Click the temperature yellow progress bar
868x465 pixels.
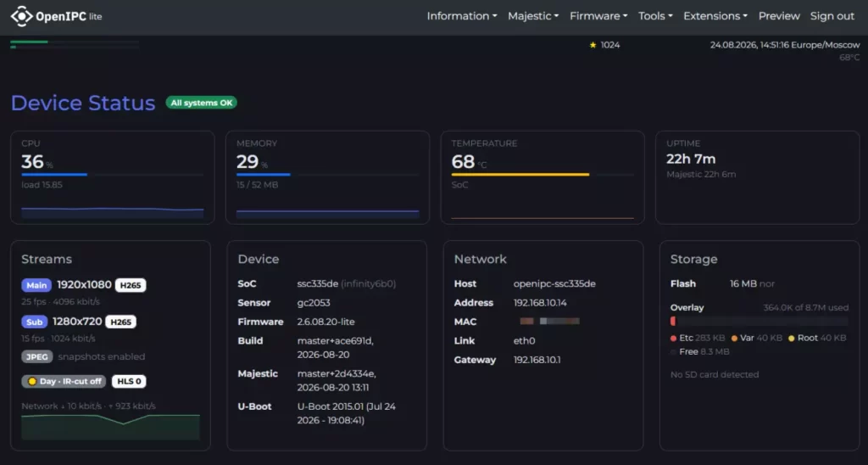point(542,175)
